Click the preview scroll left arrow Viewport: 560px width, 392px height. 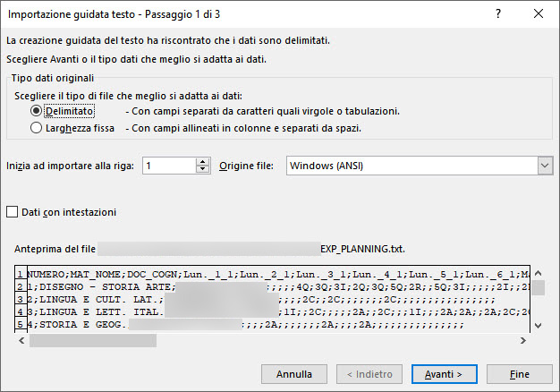(21, 341)
